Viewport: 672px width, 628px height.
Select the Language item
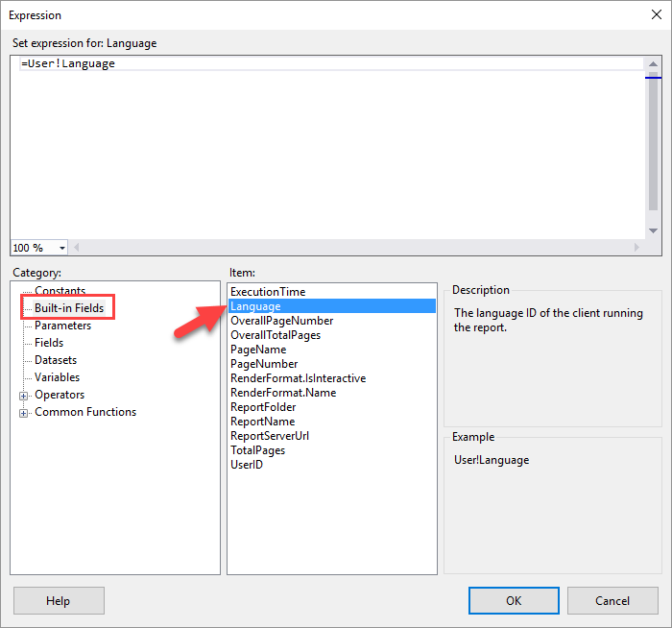[332, 306]
